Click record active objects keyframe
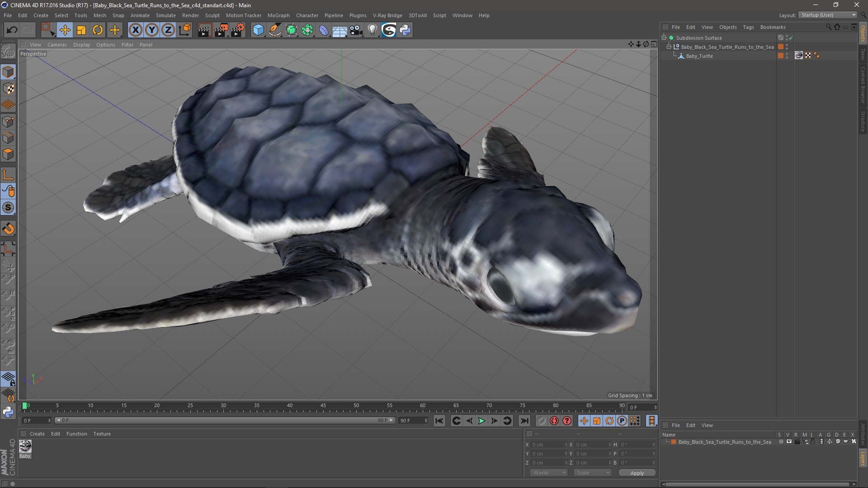This screenshot has height=488, width=868. pos(542,421)
